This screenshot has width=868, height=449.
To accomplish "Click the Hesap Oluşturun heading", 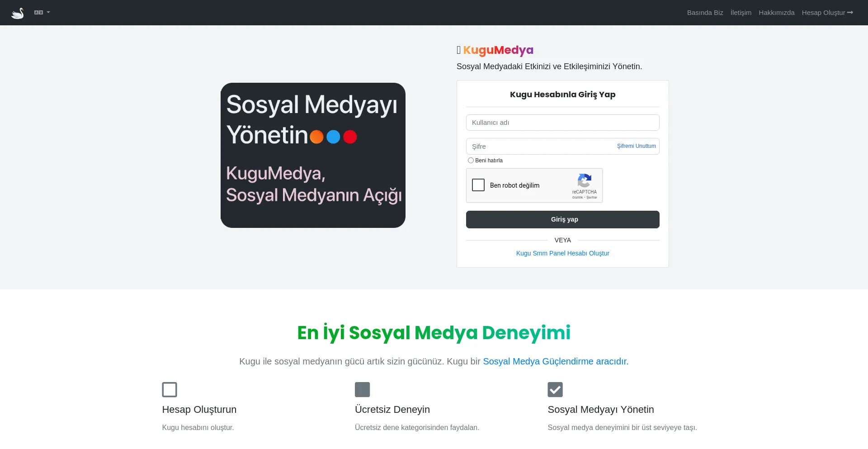I will click(199, 410).
